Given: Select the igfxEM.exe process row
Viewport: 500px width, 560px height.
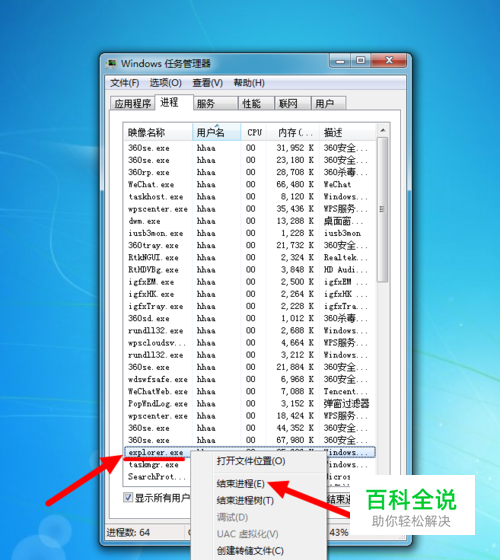Looking at the screenshot, I should pos(249,282).
